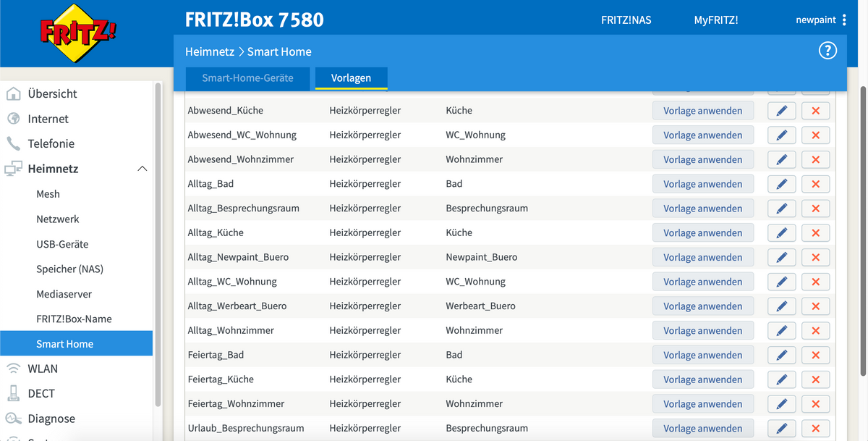Open the Übersicht house icon
Image resolution: width=868 pixels, height=441 pixels.
[x=13, y=93]
